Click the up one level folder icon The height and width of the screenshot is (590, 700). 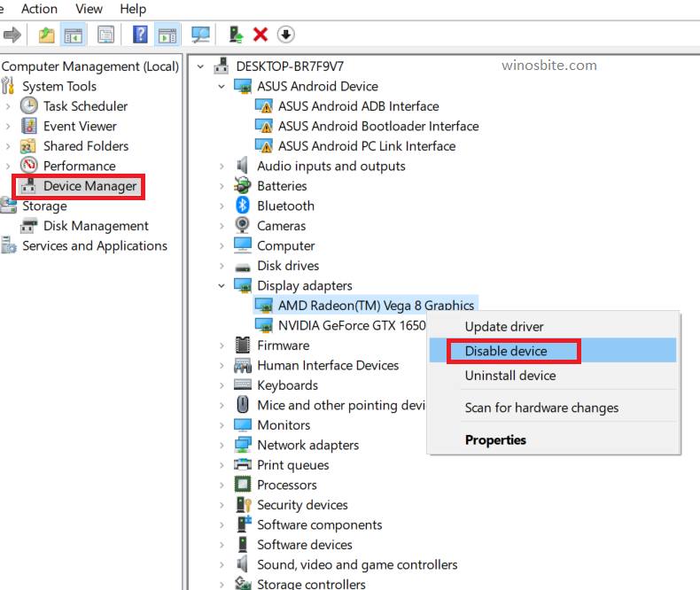46,35
